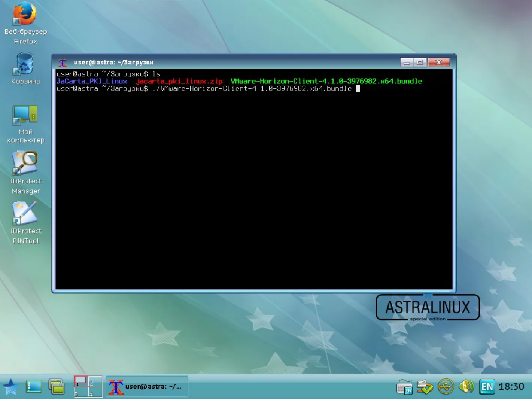Click the terminal title 'user@astra: ~/Загрузки'
The width and height of the screenshot is (532, 399).
(113, 63)
